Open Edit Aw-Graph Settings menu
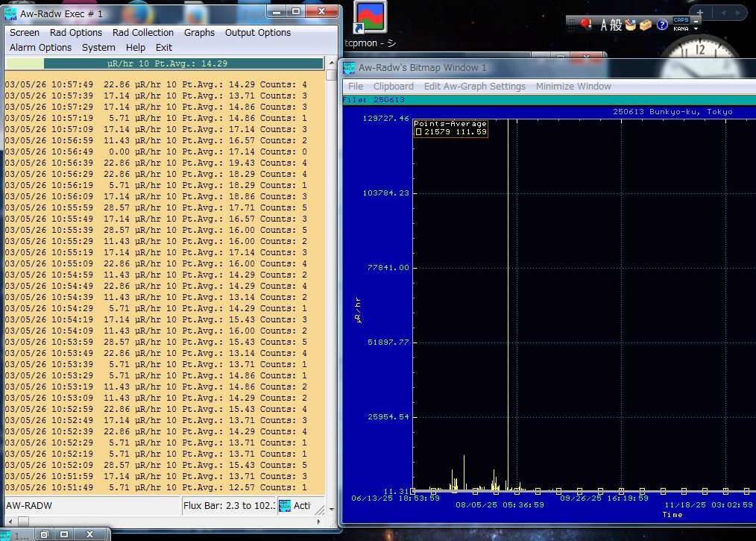 [x=474, y=87]
